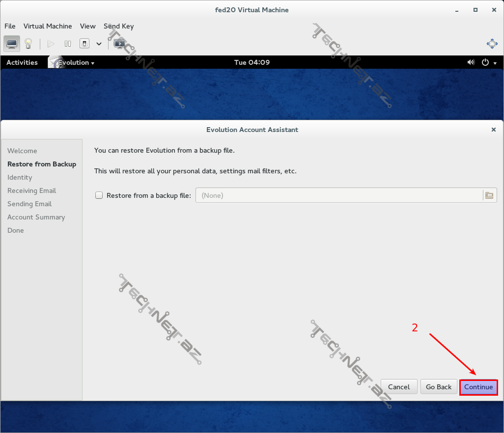Viewport: 504px width, 433px height.
Task: Open the Activities overview
Action: [x=22, y=62]
